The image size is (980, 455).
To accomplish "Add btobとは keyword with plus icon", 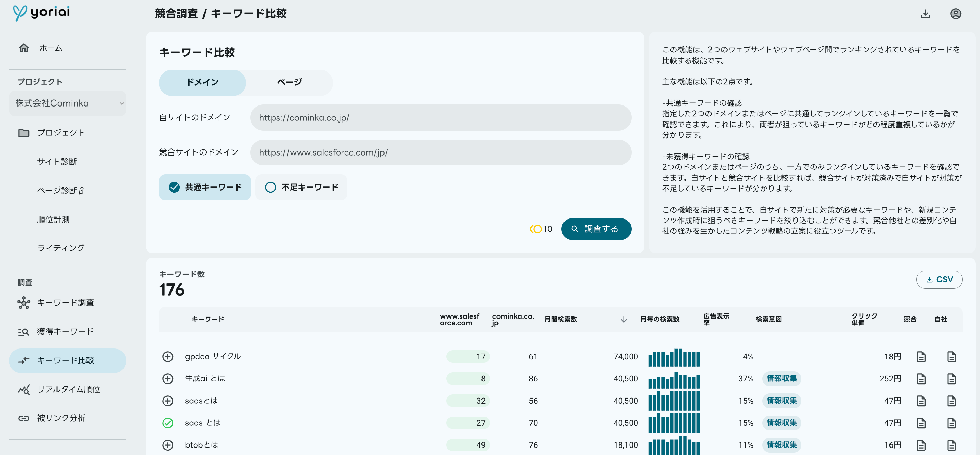I will 168,445.
